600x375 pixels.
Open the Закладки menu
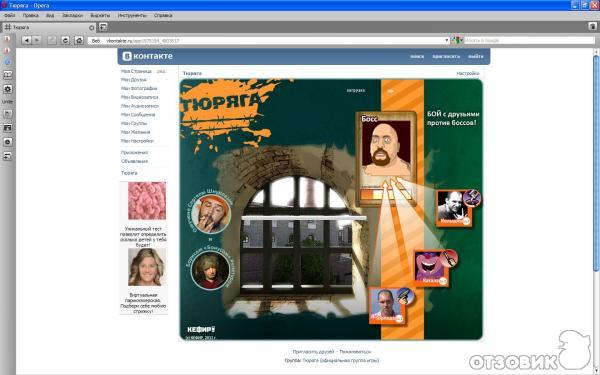(x=72, y=16)
